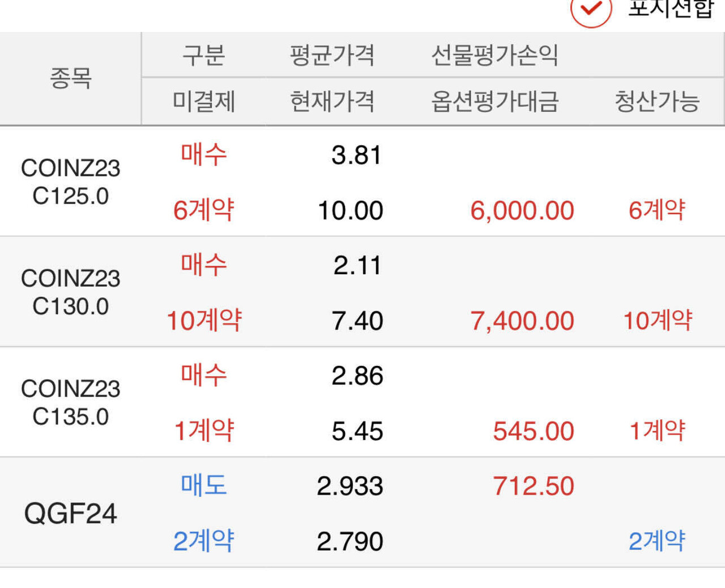Image resolution: width=725 pixels, height=588 pixels.
Task: Click the 미결제 column header
Action: [204, 101]
